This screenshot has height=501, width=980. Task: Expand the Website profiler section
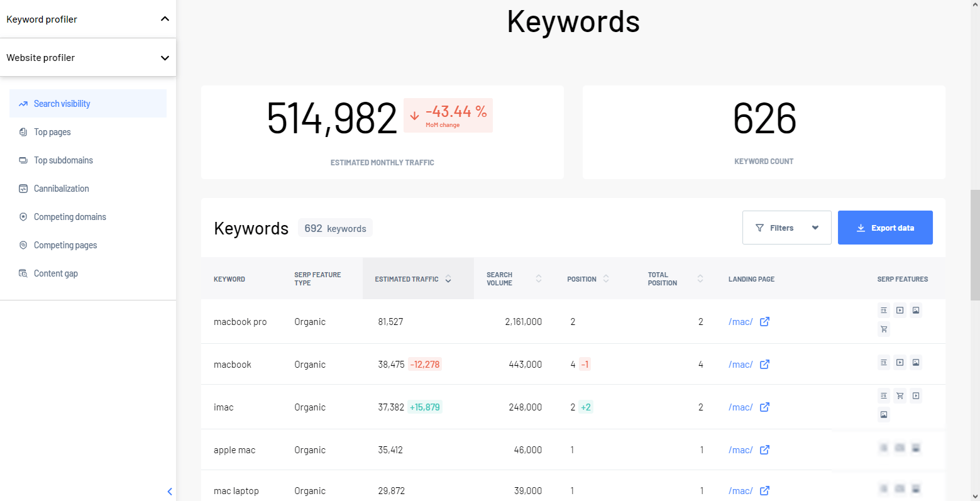click(165, 58)
